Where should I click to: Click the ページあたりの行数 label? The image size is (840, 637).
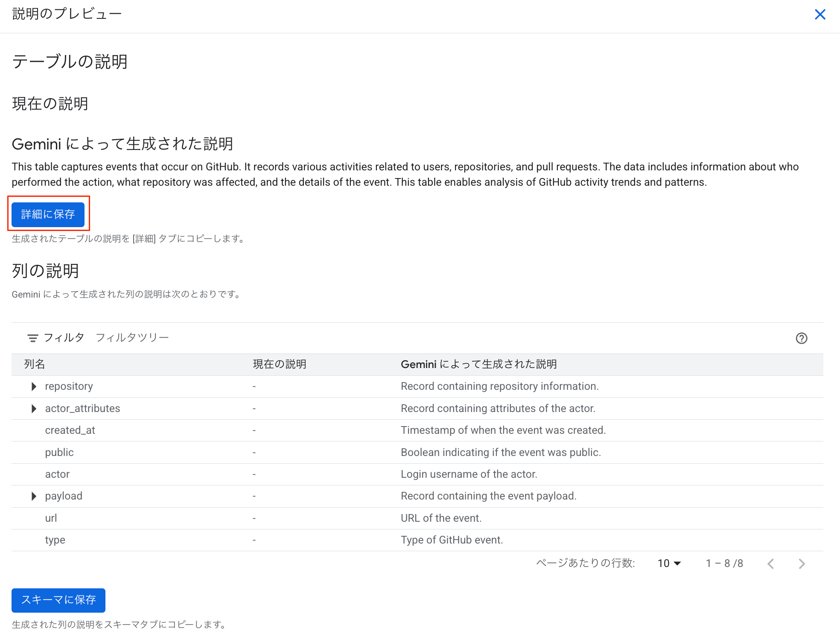coord(586,563)
